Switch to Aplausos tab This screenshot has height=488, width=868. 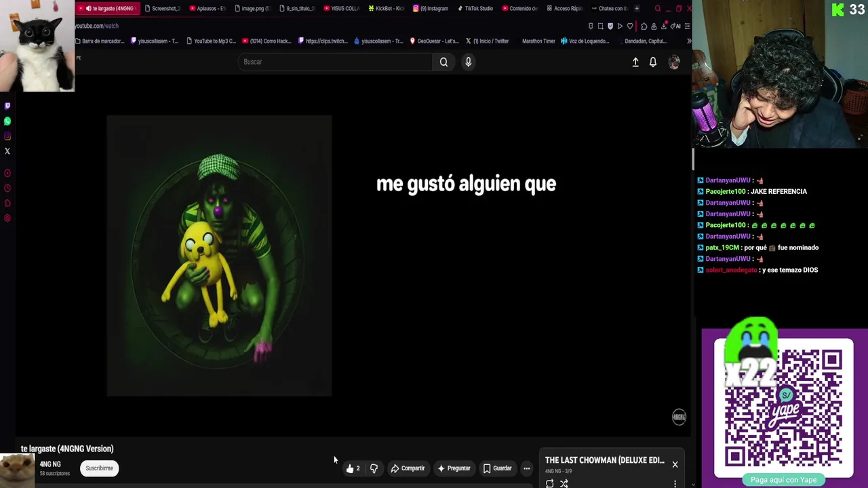click(x=207, y=9)
